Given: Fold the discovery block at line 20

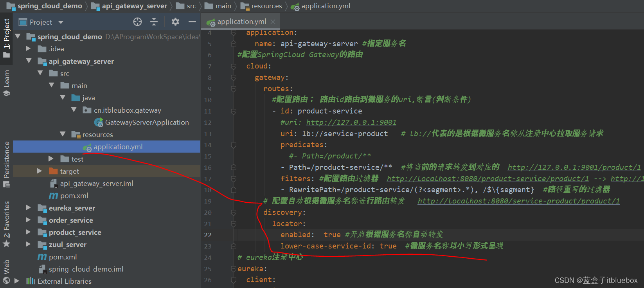Looking at the screenshot, I should [234, 212].
